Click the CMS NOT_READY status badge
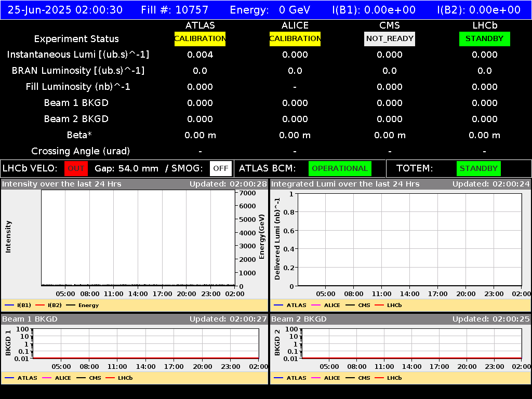532x399 pixels. (390, 38)
